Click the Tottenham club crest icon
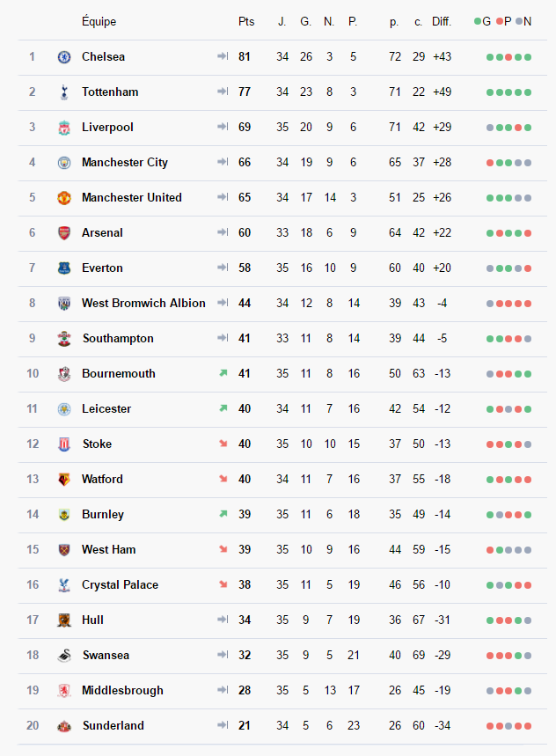 64,92
